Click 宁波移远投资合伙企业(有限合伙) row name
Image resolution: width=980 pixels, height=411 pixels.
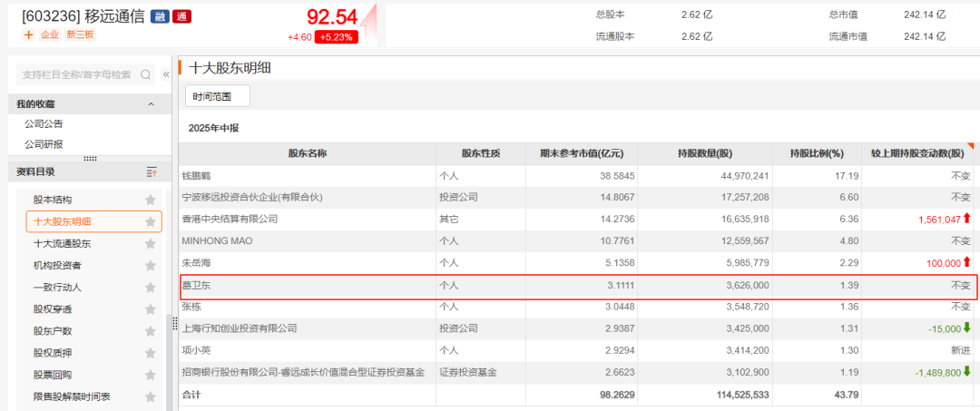pyautogui.click(x=250, y=198)
